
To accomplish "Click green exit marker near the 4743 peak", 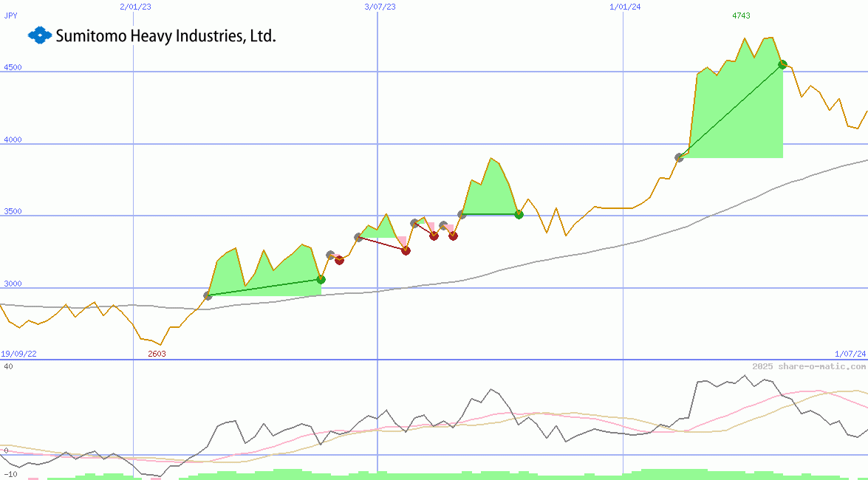I will pyautogui.click(x=782, y=64).
